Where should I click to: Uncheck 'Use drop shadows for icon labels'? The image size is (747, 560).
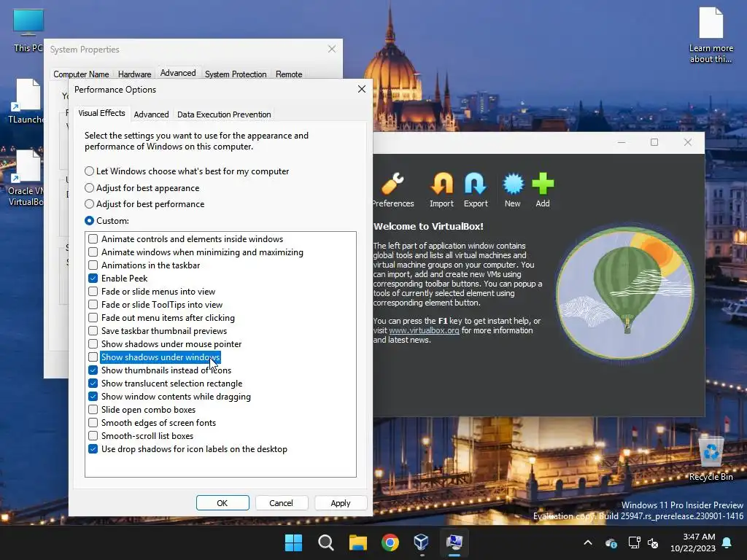click(93, 448)
